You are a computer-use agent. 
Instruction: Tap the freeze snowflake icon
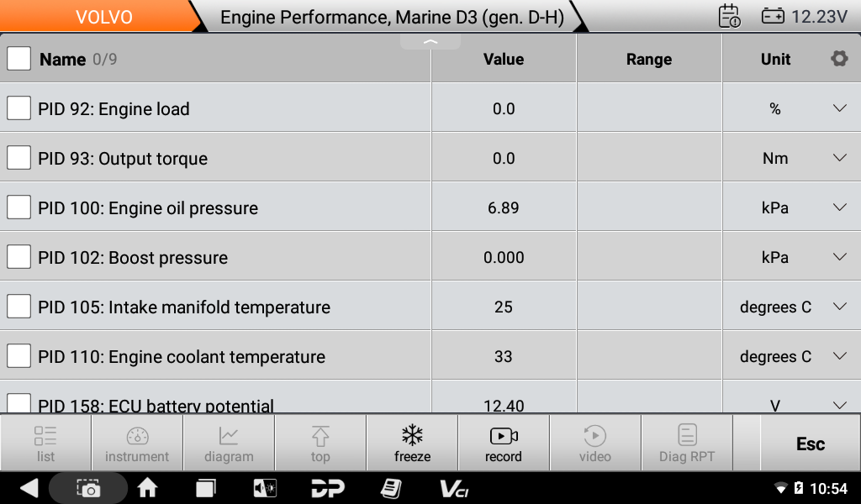412,436
